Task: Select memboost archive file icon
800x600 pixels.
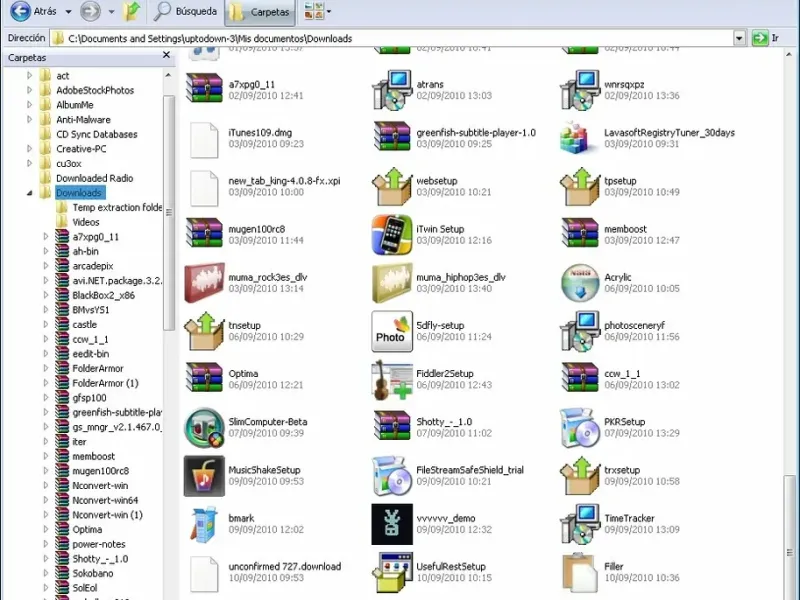Action: click(x=580, y=233)
